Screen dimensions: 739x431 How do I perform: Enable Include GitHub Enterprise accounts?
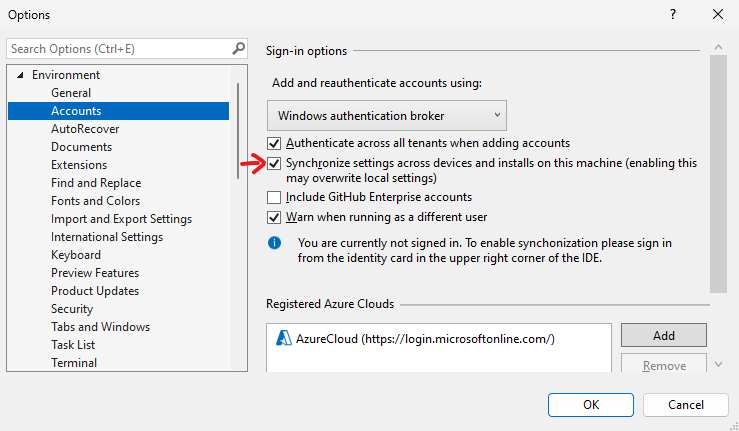pos(274,197)
